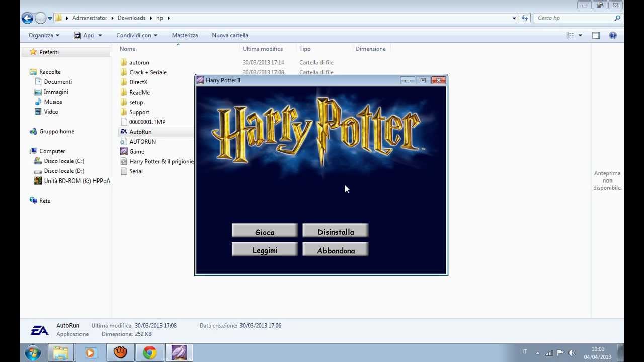Show hidden tray icons arrow
The height and width of the screenshot is (362, 644).
tap(537, 353)
